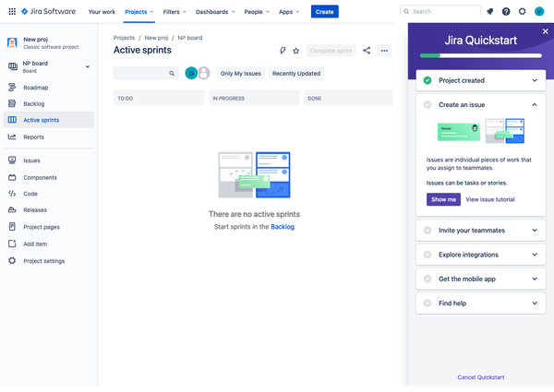Open the Dashboards menu
The height and width of the screenshot is (392, 554).
215,12
